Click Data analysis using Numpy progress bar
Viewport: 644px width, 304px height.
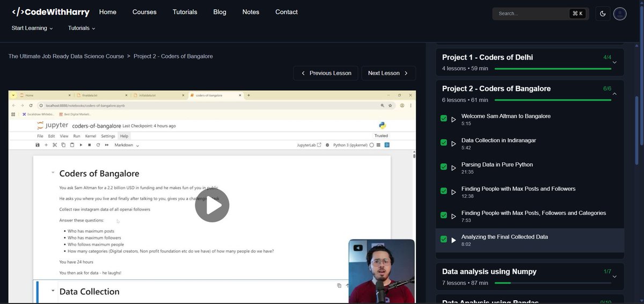coord(553,283)
